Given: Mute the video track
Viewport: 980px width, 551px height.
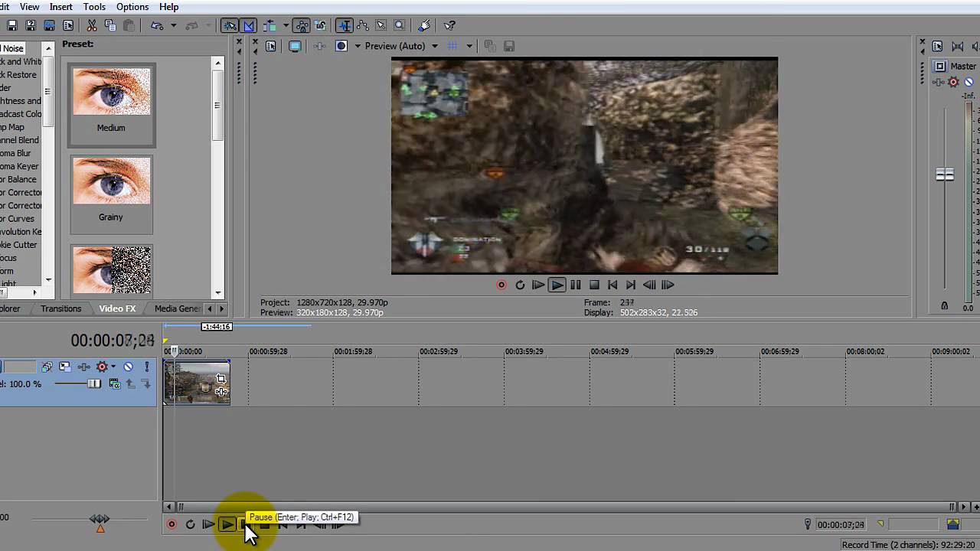Looking at the screenshot, I should coord(128,367).
